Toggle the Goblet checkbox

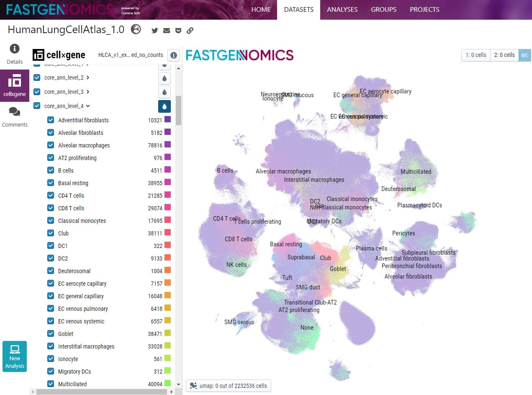pyautogui.click(x=51, y=334)
